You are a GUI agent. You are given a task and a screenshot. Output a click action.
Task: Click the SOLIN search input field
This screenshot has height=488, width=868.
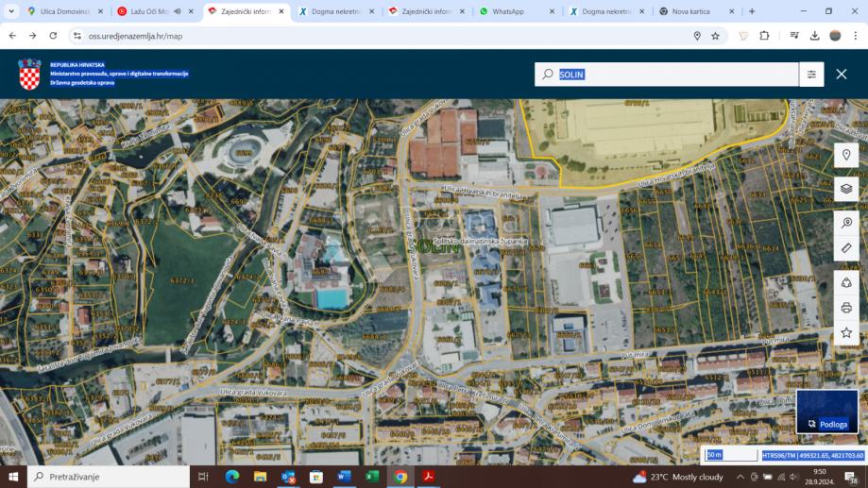675,75
